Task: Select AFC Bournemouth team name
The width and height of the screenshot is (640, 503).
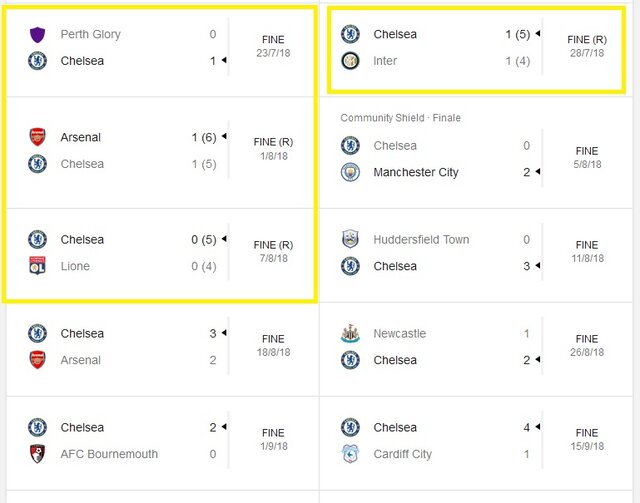Action: (x=109, y=454)
